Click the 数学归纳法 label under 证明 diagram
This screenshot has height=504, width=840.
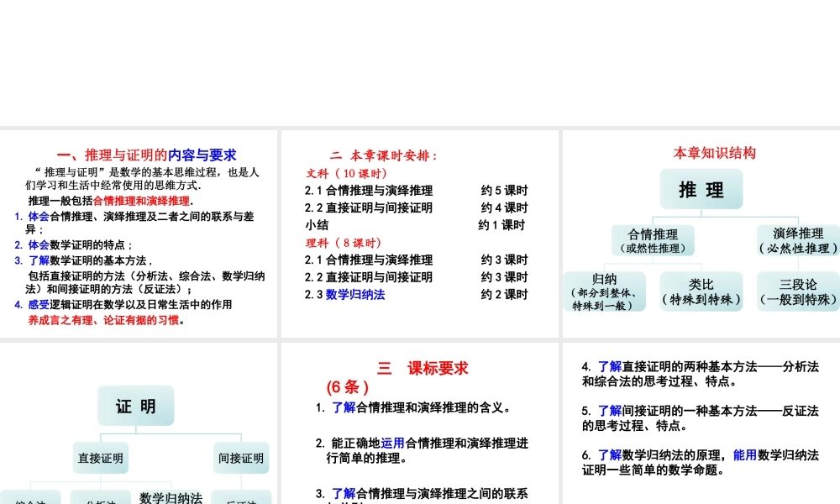(x=171, y=498)
